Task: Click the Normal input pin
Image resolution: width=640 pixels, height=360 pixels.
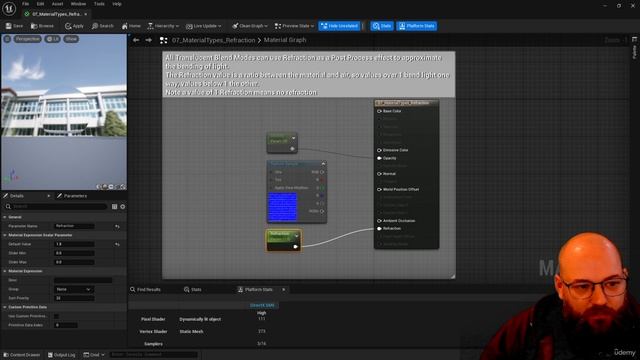Action: click(379, 174)
